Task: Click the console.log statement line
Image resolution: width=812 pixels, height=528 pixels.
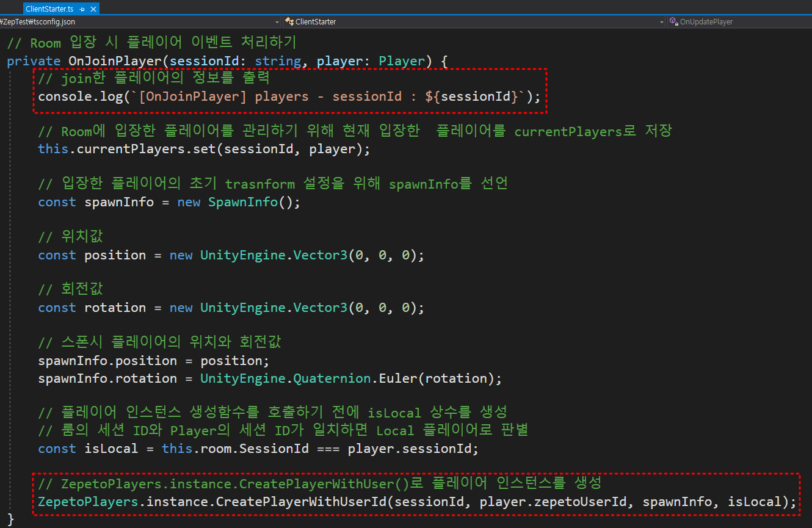Action: tap(289, 96)
